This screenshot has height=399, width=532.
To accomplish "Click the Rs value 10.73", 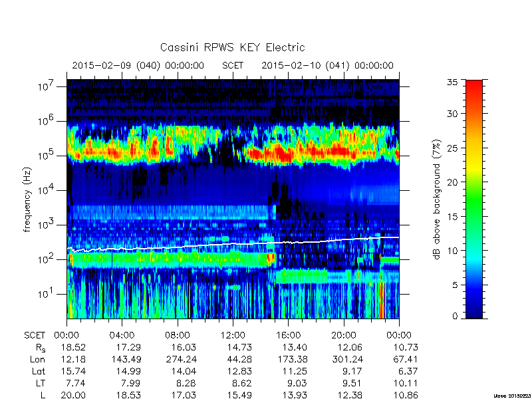I will (x=406, y=347).
